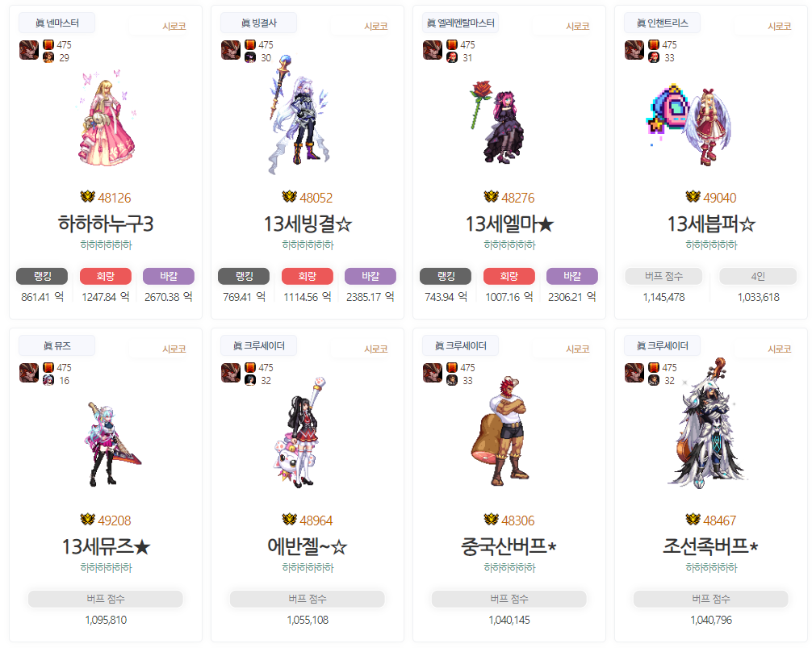This screenshot has height=648, width=812.
Task: Open the 시로코 server label on 넨마스터 card
Action: pyautogui.click(x=174, y=27)
